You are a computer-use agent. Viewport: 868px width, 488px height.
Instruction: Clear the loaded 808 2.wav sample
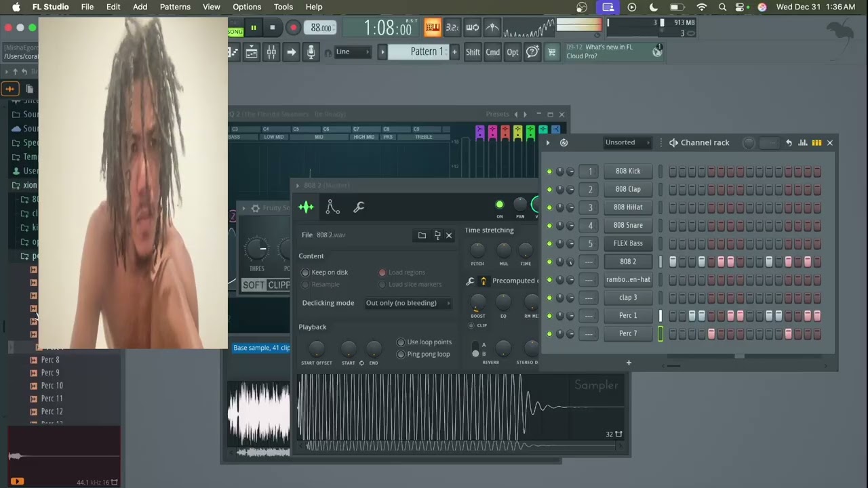(x=449, y=235)
